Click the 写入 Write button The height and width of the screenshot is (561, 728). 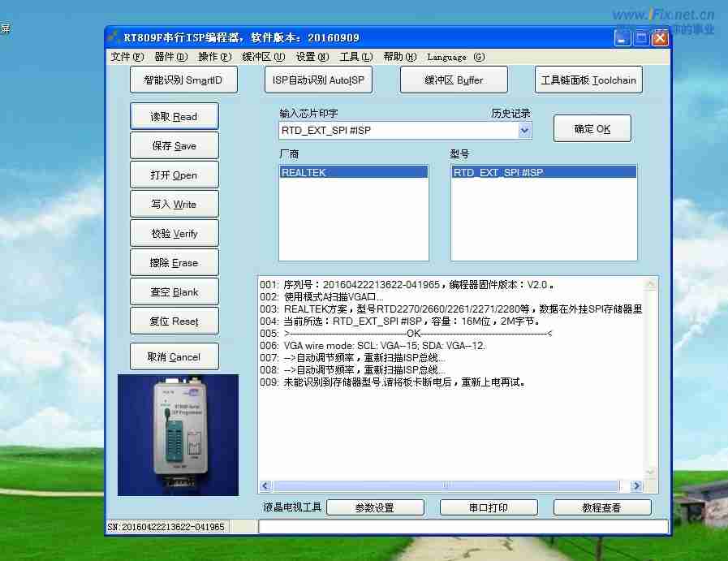174,204
